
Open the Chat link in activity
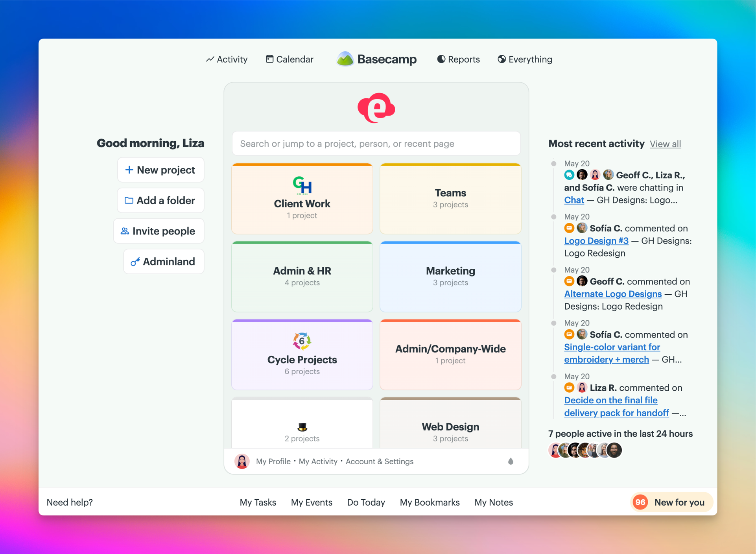(x=574, y=200)
